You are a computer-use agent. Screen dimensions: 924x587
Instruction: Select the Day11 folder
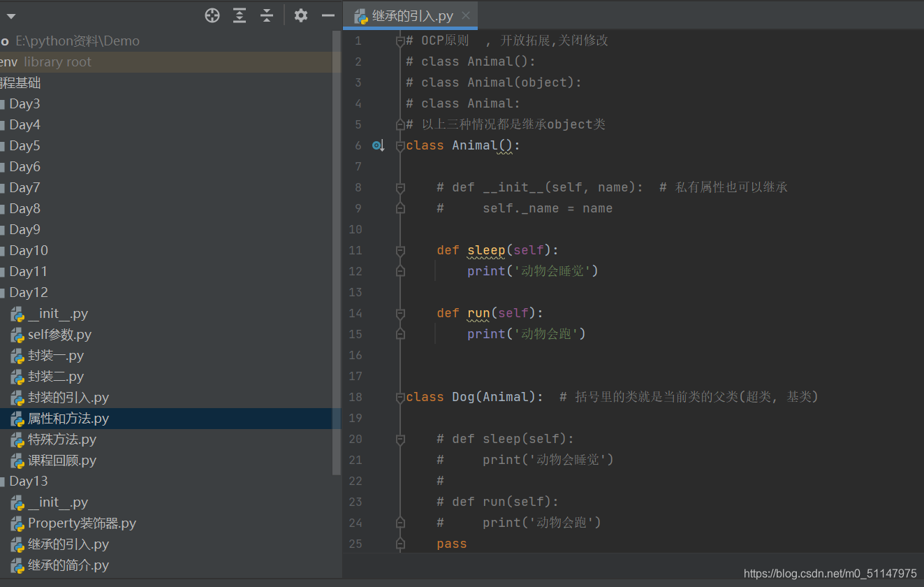(29, 272)
